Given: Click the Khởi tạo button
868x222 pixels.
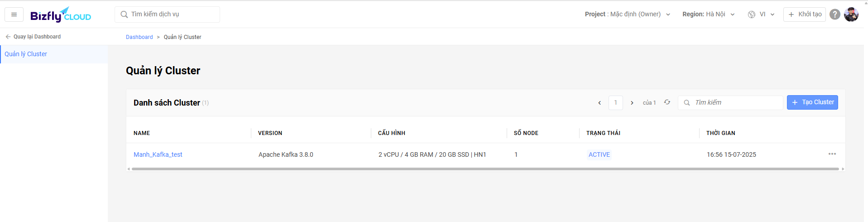Looking at the screenshot, I should (805, 14).
